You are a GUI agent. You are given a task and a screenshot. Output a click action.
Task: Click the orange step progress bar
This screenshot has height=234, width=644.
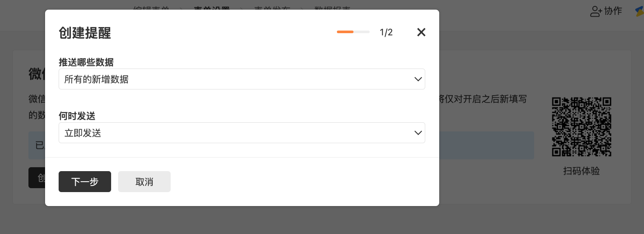click(353, 32)
